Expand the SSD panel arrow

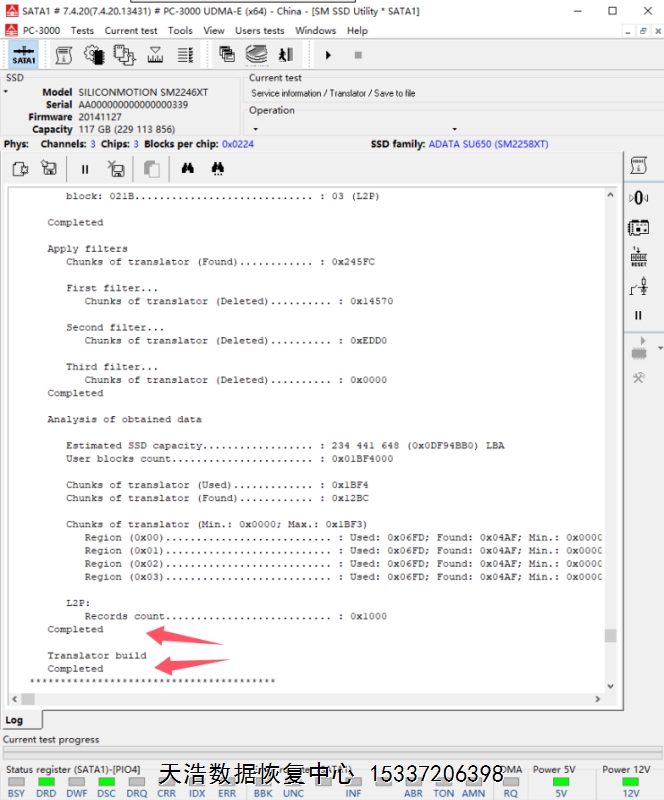(x=5, y=92)
